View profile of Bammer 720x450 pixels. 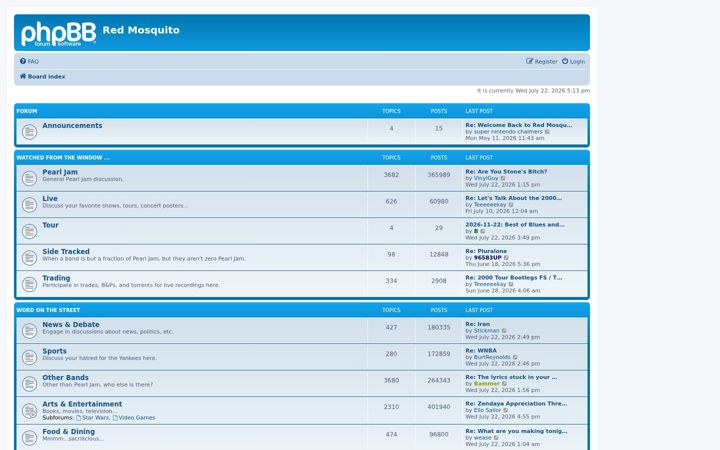click(486, 384)
